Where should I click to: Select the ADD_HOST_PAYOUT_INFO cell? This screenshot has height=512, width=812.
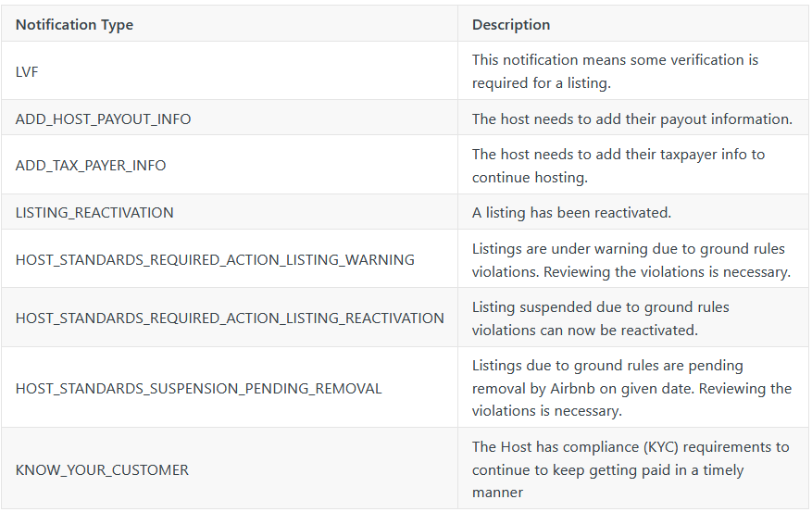click(230, 118)
